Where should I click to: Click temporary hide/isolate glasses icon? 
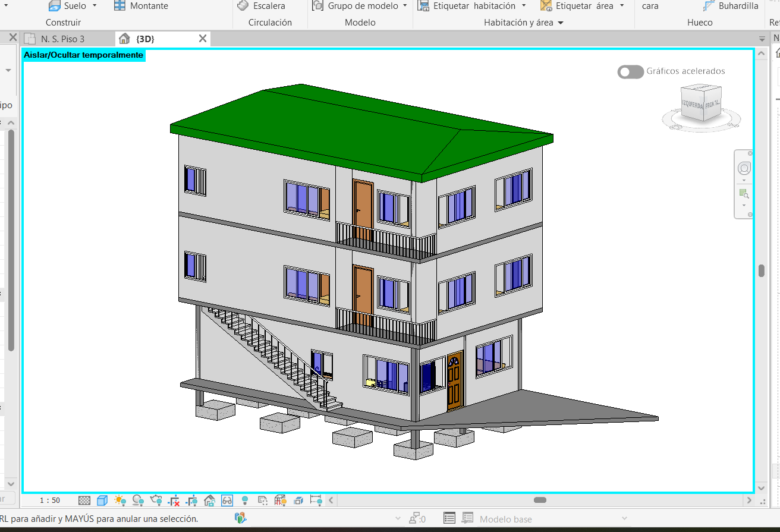(x=227, y=500)
